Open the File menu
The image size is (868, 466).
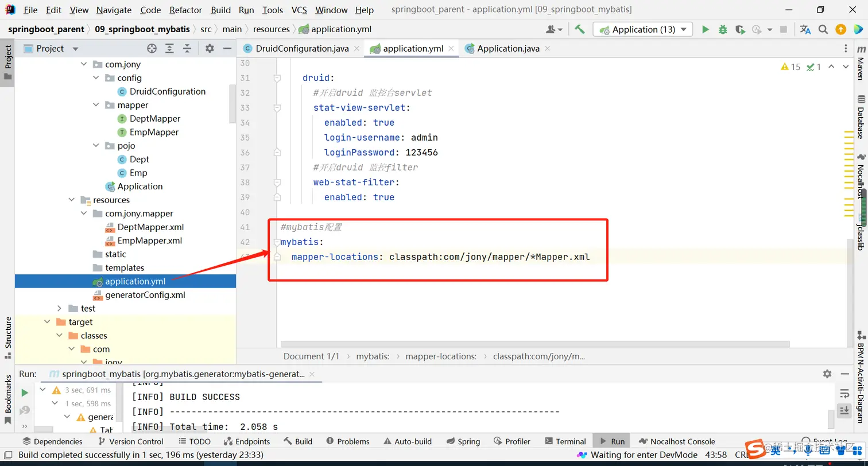point(30,10)
